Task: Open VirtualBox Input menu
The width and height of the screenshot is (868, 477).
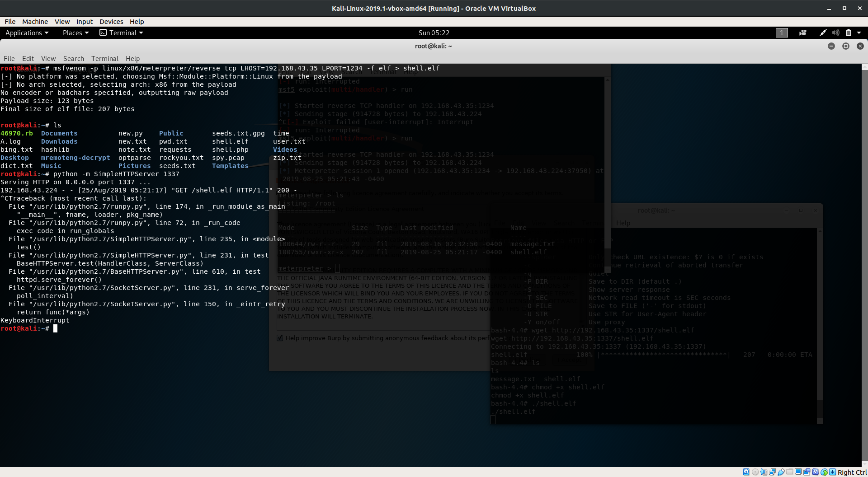Action: click(84, 21)
